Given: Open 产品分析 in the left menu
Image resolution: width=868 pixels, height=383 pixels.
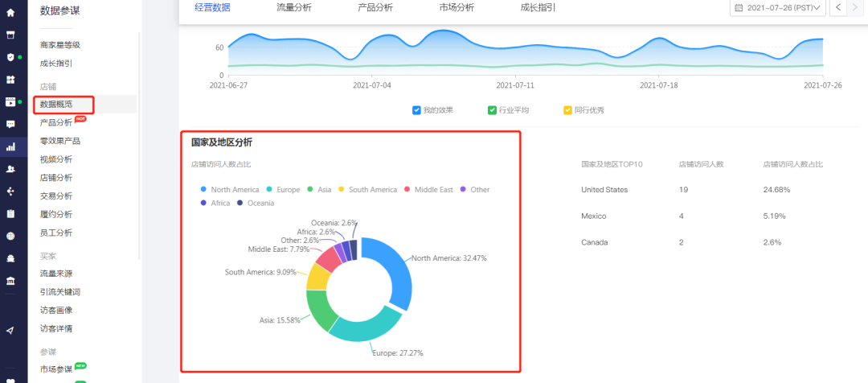Looking at the screenshot, I should [x=56, y=122].
